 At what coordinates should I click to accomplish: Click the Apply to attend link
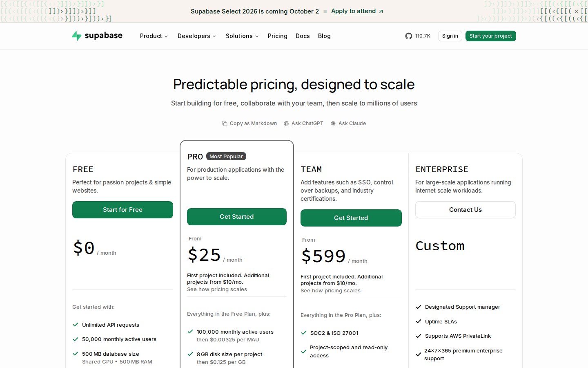point(354,11)
